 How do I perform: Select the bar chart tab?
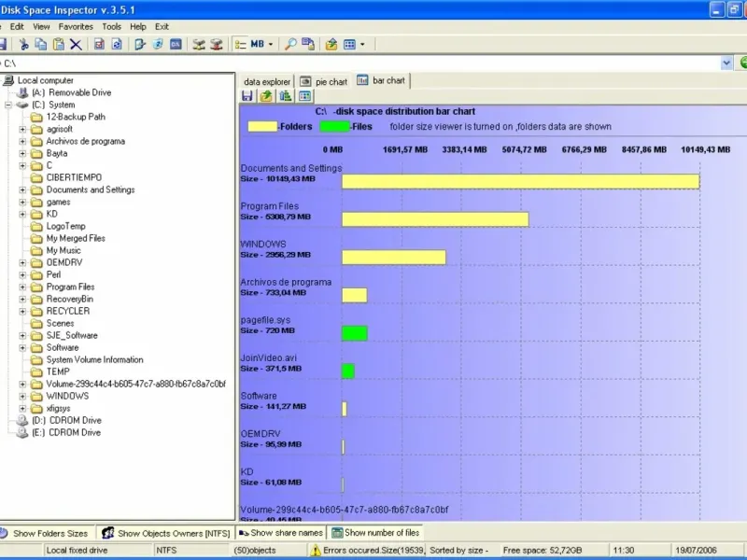[x=382, y=80]
